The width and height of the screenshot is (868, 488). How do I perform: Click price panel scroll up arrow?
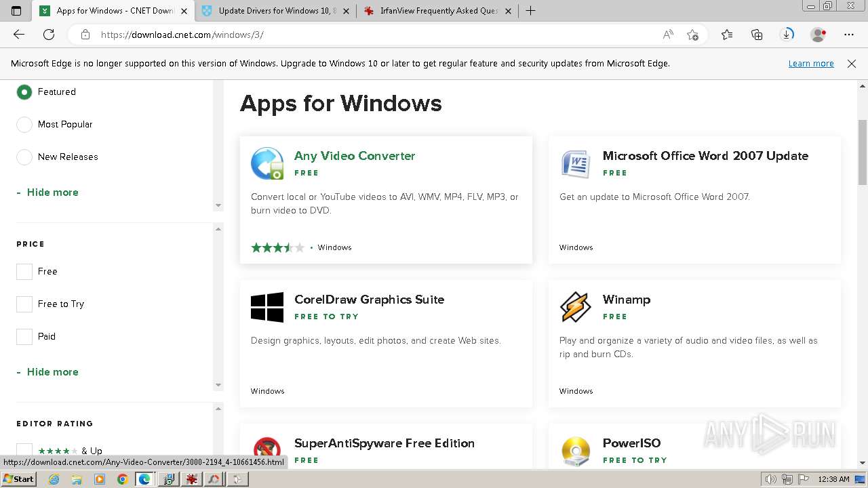[x=218, y=229]
